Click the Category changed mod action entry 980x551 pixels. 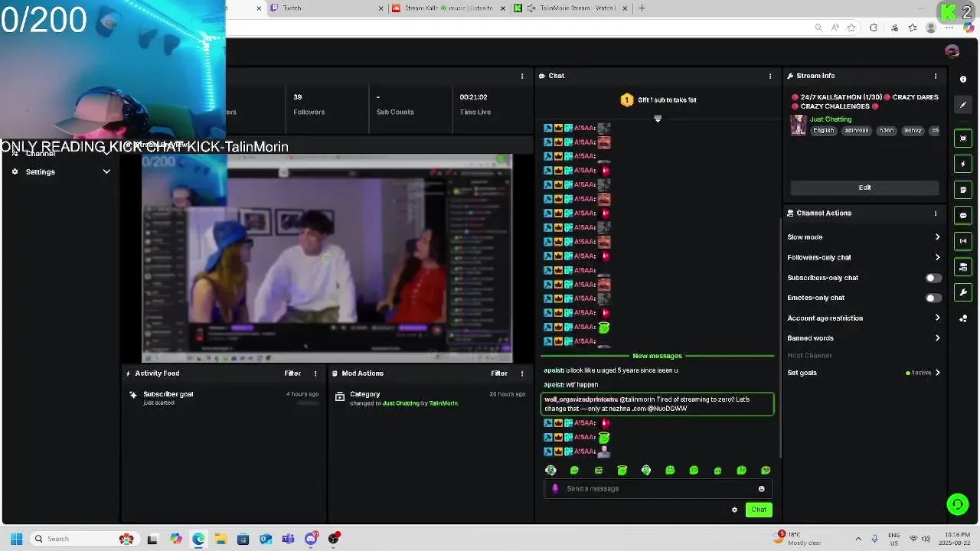click(430, 398)
